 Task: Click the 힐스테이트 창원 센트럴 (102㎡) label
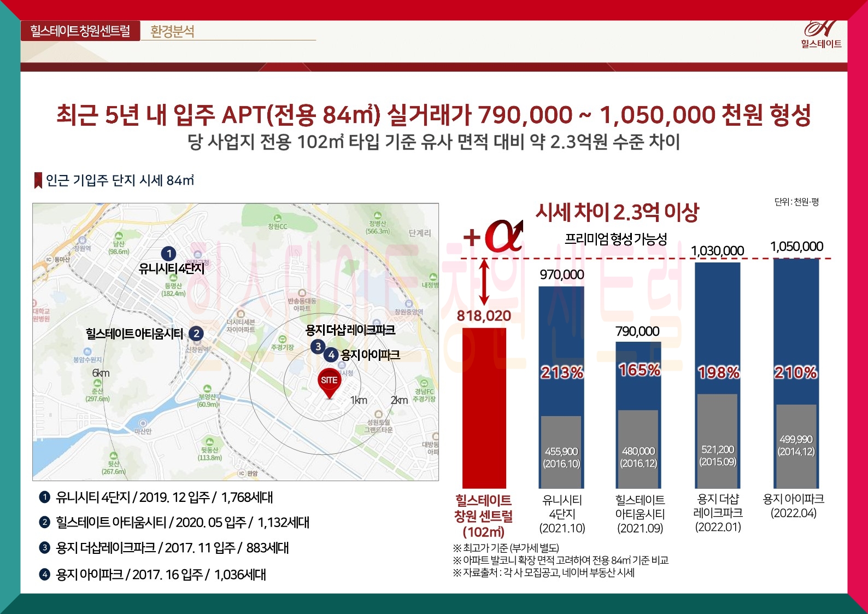click(x=484, y=516)
